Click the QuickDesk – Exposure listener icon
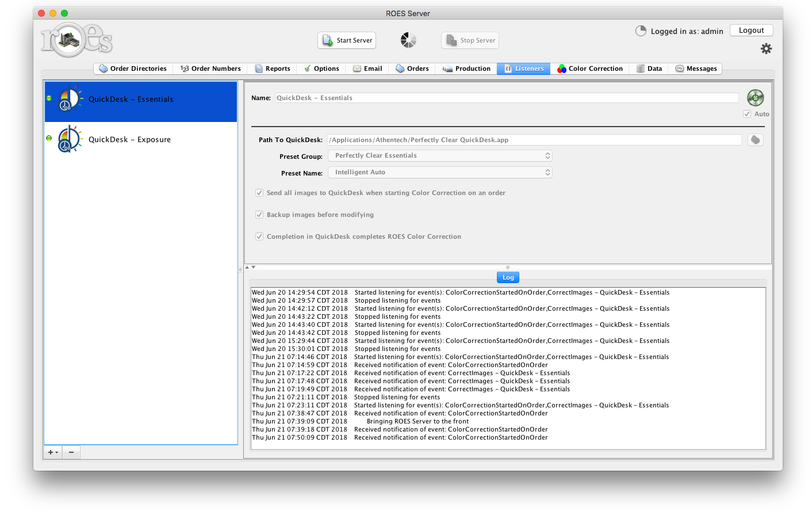Viewport: 812px width, 519px height. 70,139
